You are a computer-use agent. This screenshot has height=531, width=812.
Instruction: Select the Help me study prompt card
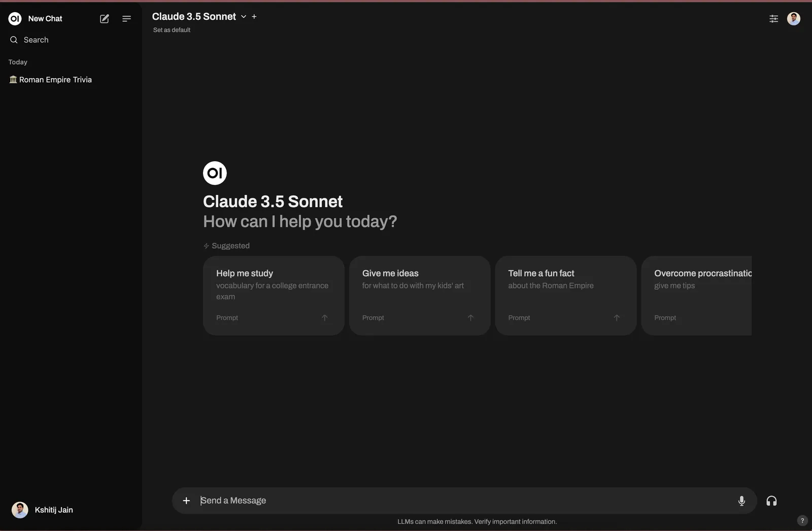(274, 295)
